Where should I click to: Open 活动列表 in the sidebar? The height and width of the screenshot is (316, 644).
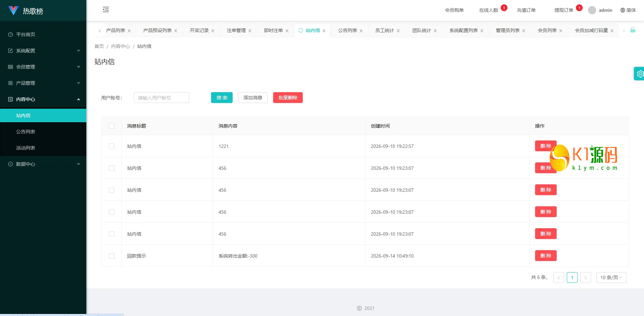(43, 148)
